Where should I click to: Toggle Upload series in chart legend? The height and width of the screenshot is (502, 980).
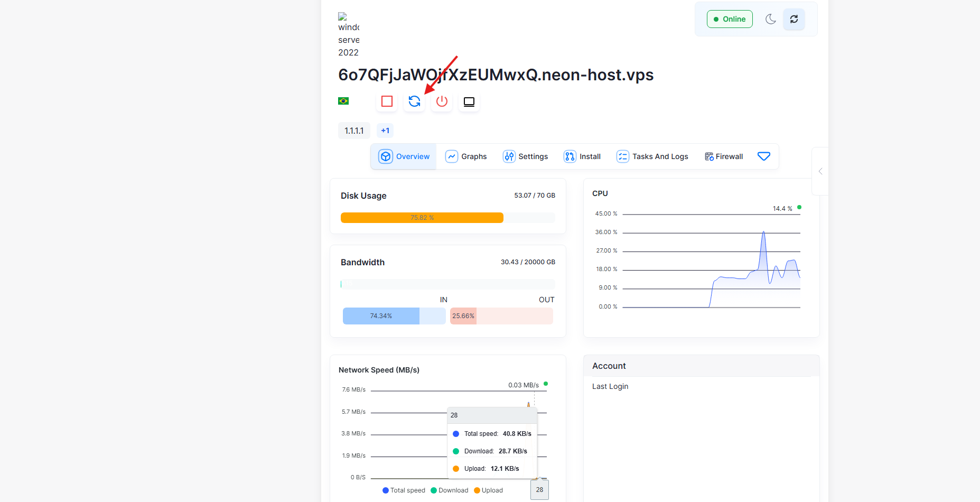(x=489, y=490)
